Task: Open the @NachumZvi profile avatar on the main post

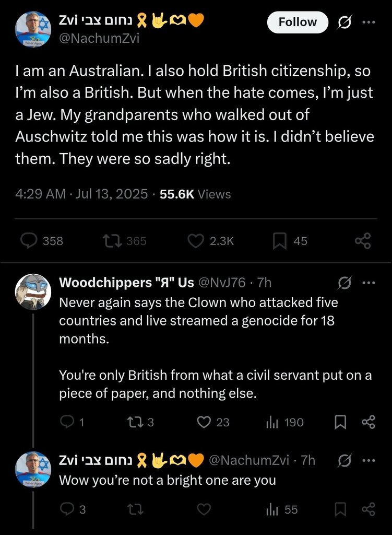Action: [33, 30]
